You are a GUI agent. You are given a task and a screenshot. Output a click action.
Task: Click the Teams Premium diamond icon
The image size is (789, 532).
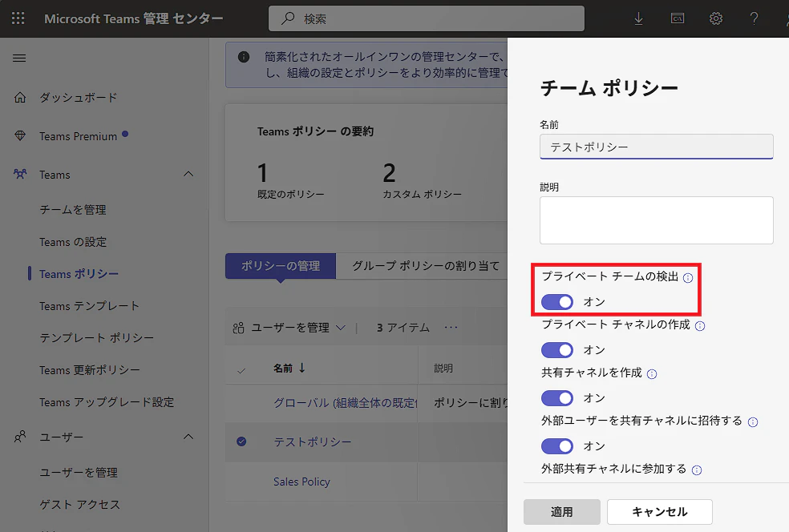tap(20, 135)
